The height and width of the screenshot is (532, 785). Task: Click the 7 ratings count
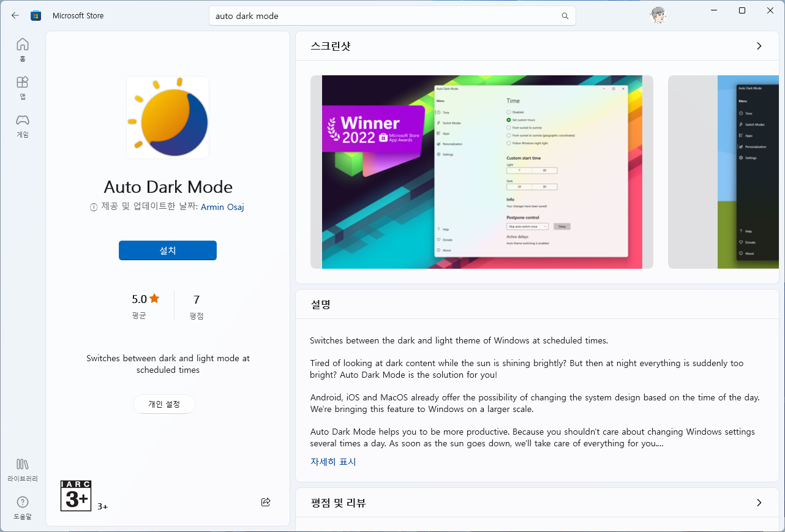click(197, 299)
